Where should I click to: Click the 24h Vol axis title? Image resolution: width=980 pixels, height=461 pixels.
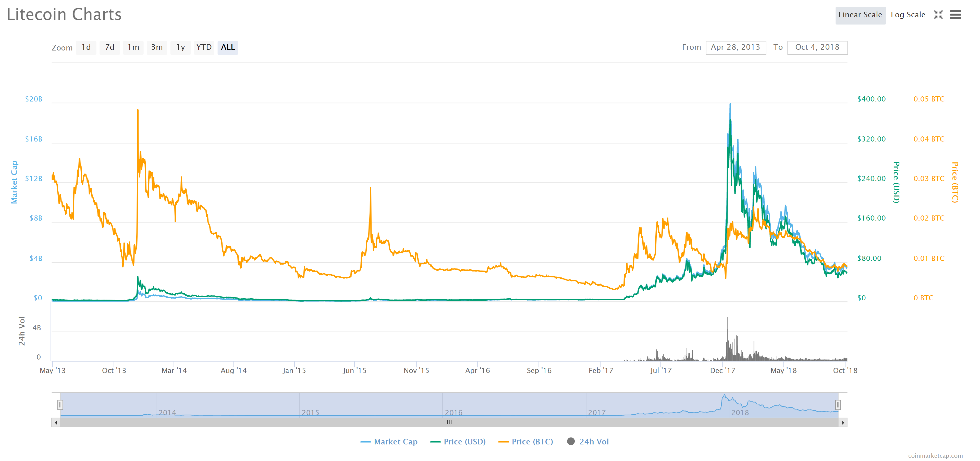[x=22, y=331]
